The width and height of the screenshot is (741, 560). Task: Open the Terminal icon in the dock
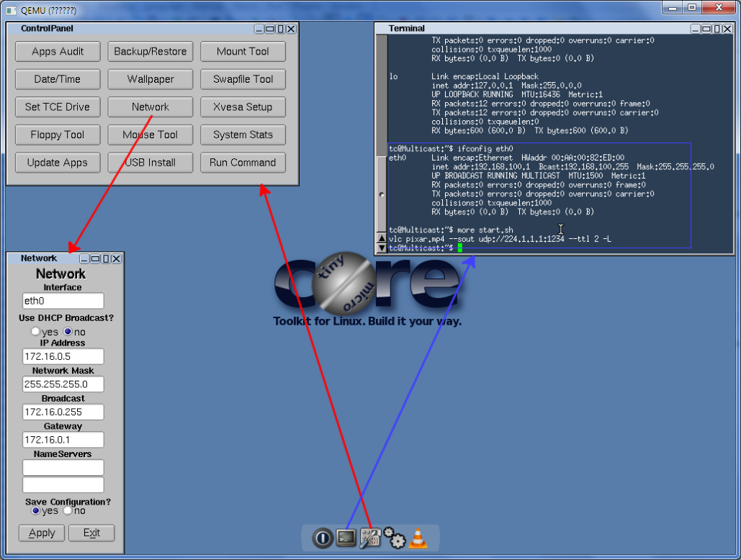[x=346, y=538]
